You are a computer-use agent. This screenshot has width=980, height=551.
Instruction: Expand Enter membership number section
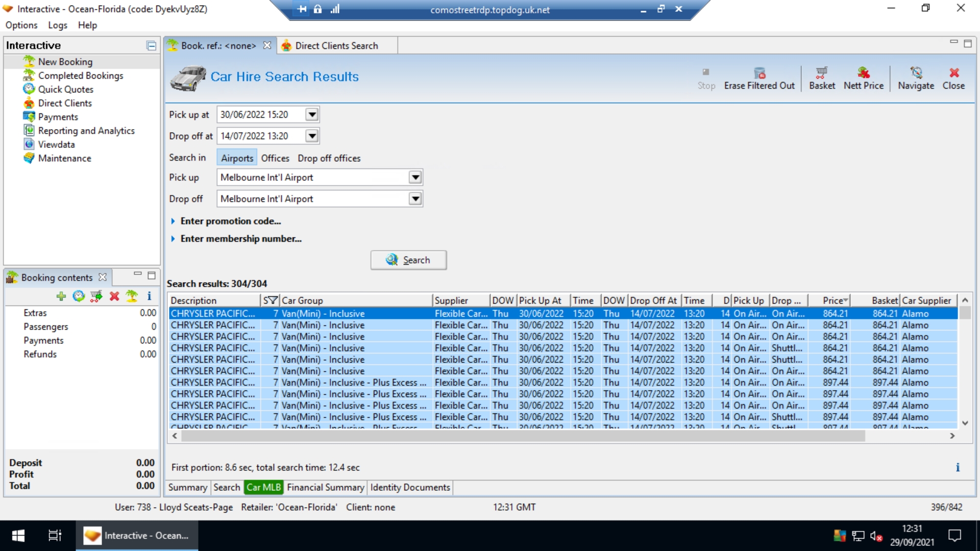(x=240, y=239)
